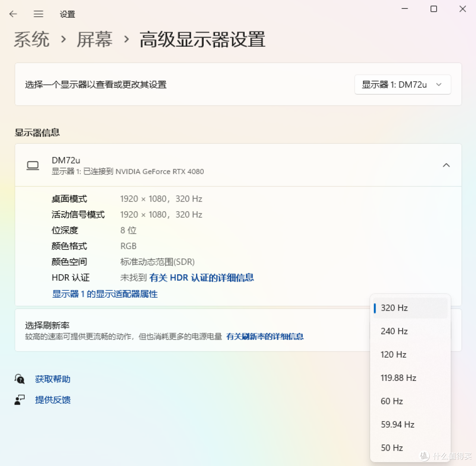Select 50 Hz refresh rate
The height and width of the screenshot is (466, 476).
[410, 448]
